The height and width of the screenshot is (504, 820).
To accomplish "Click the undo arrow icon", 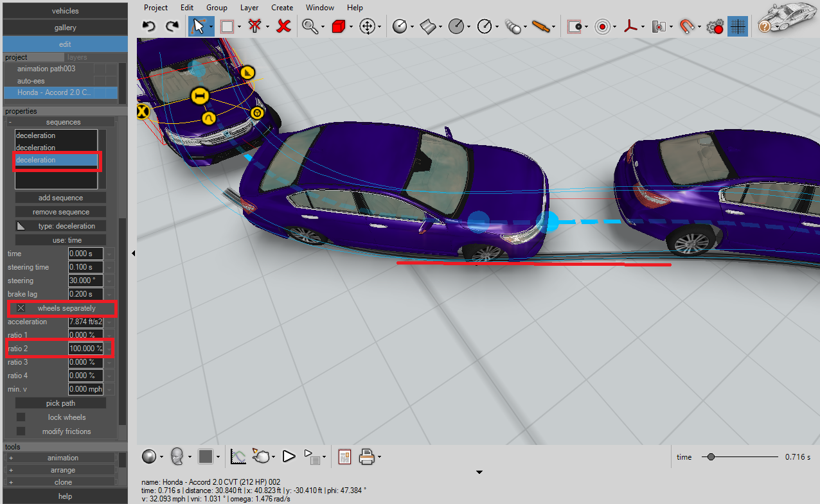I will coord(149,26).
